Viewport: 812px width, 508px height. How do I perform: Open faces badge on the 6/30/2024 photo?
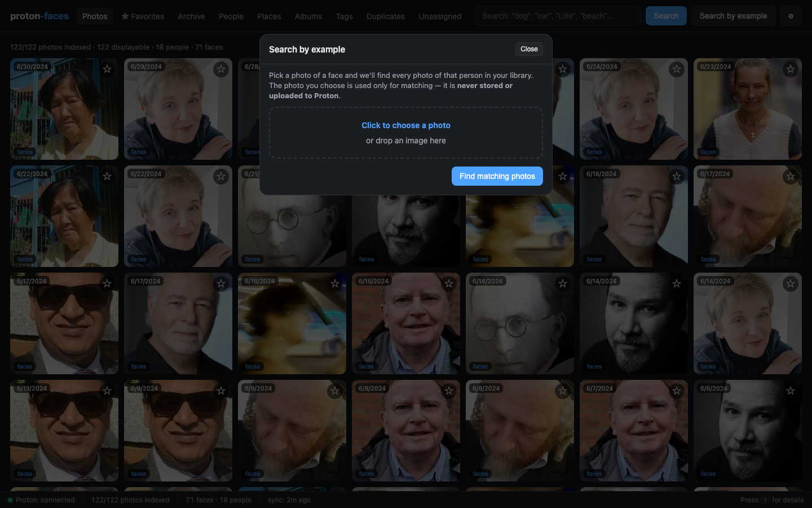point(25,152)
